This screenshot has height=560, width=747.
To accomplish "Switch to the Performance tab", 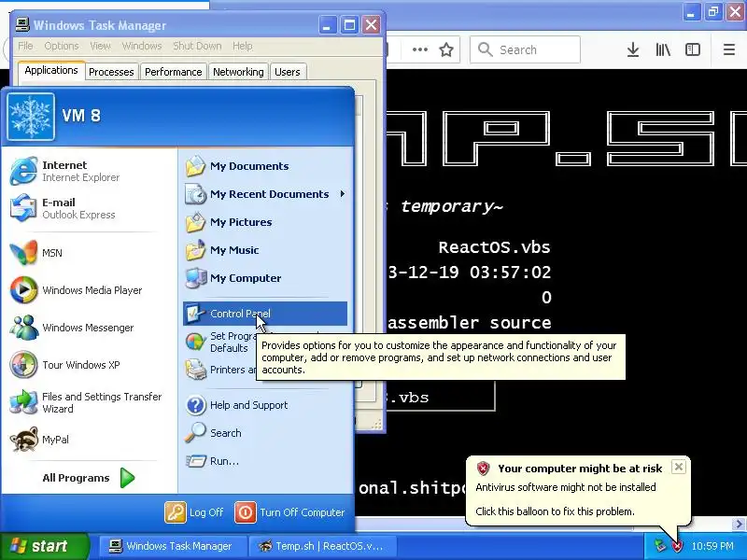I will (x=174, y=72).
